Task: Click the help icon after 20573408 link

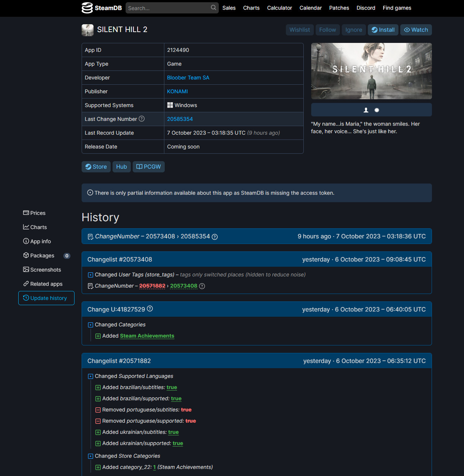Action: coord(202,286)
